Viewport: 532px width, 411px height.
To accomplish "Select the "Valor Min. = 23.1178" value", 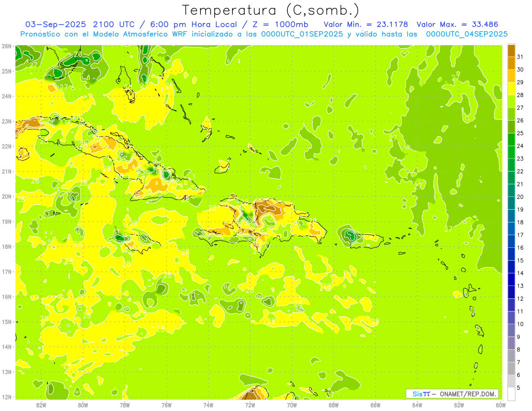I will [x=366, y=24].
